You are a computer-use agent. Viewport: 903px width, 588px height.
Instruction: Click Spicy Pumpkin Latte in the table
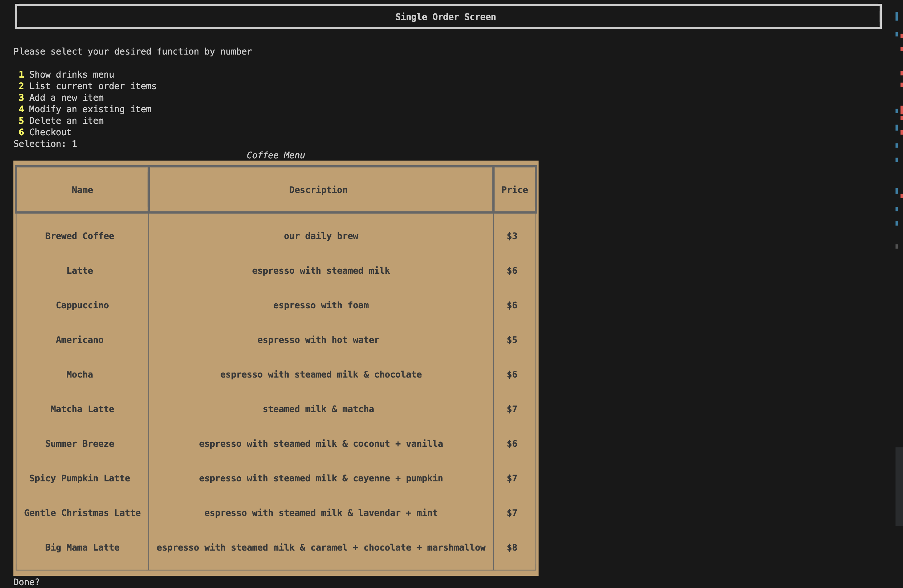point(79,479)
